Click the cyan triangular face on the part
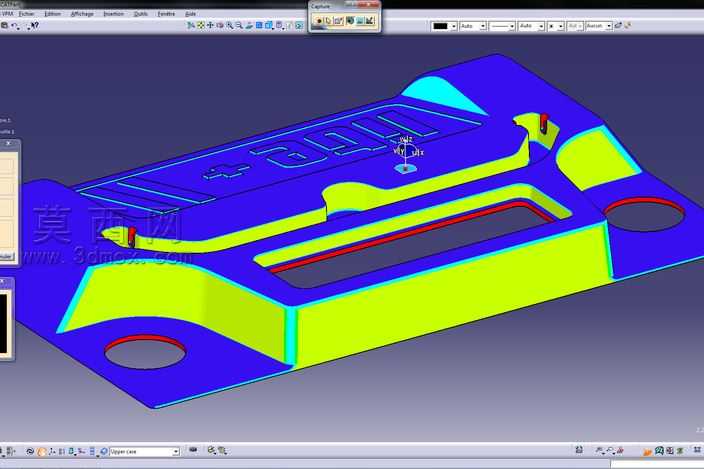Screen dimensions: 704x469 pyautogui.click(x=442, y=94)
